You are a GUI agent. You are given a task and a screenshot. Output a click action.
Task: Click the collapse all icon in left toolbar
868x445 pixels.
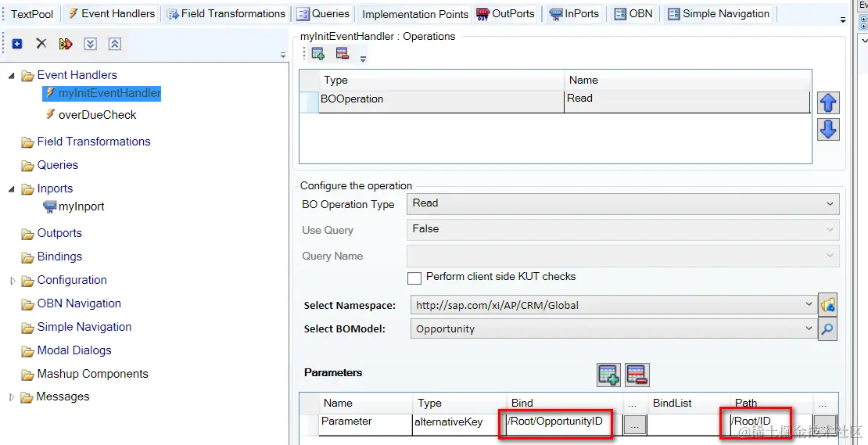(x=115, y=44)
